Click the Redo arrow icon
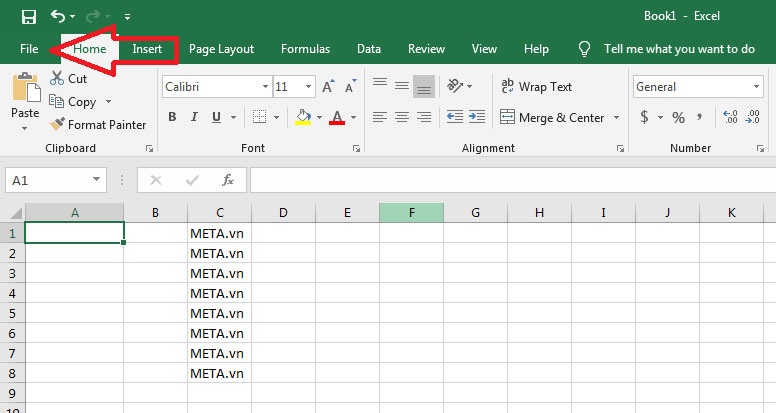The image size is (776, 413). [93, 17]
